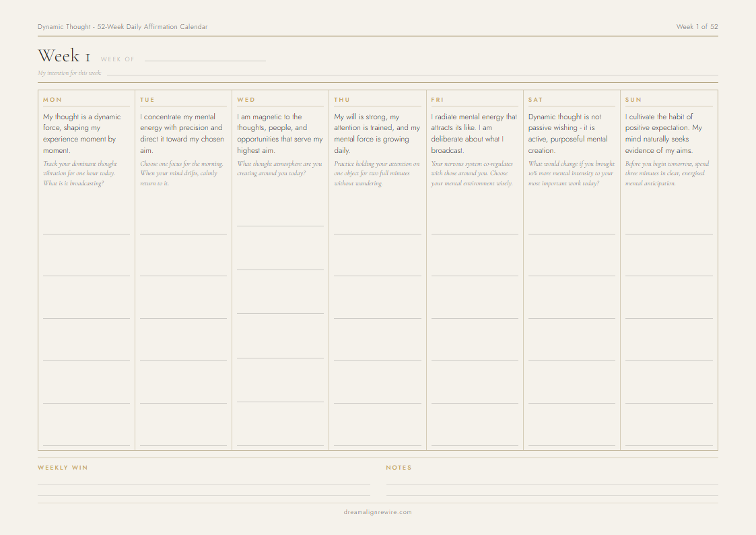Click the 'WEEK OF' label
The height and width of the screenshot is (535, 756).
pos(117,59)
